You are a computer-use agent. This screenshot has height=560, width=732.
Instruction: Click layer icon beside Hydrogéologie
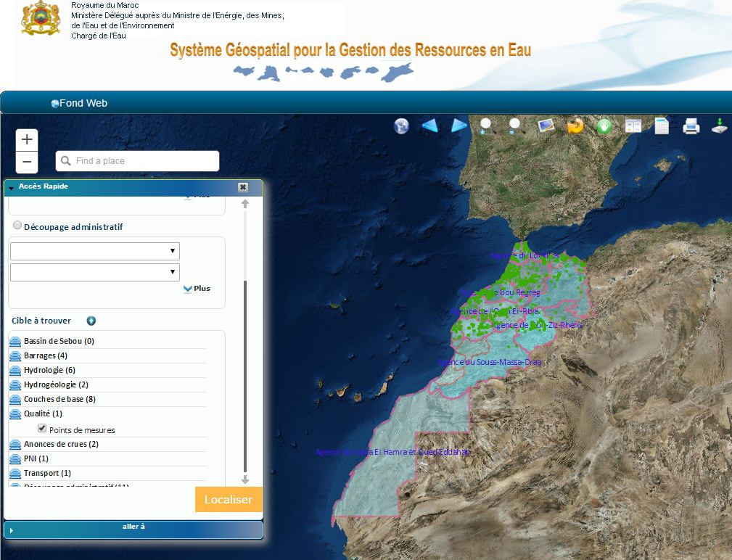pyautogui.click(x=15, y=385)
